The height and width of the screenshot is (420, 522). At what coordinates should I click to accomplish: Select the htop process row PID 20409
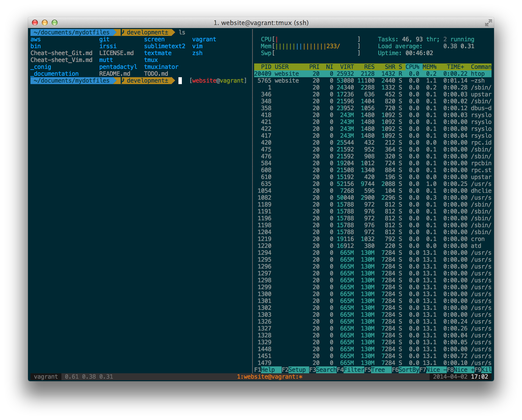[373, 74]
